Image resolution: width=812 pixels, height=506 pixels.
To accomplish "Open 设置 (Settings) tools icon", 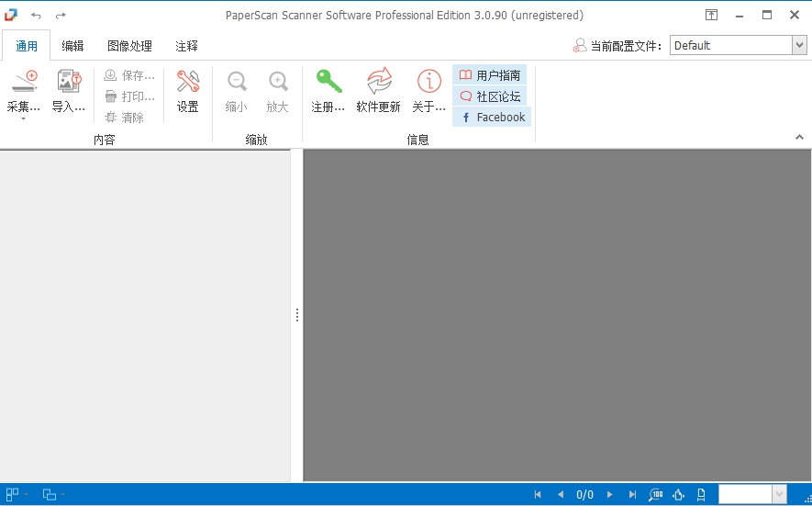I will point(187,83).
